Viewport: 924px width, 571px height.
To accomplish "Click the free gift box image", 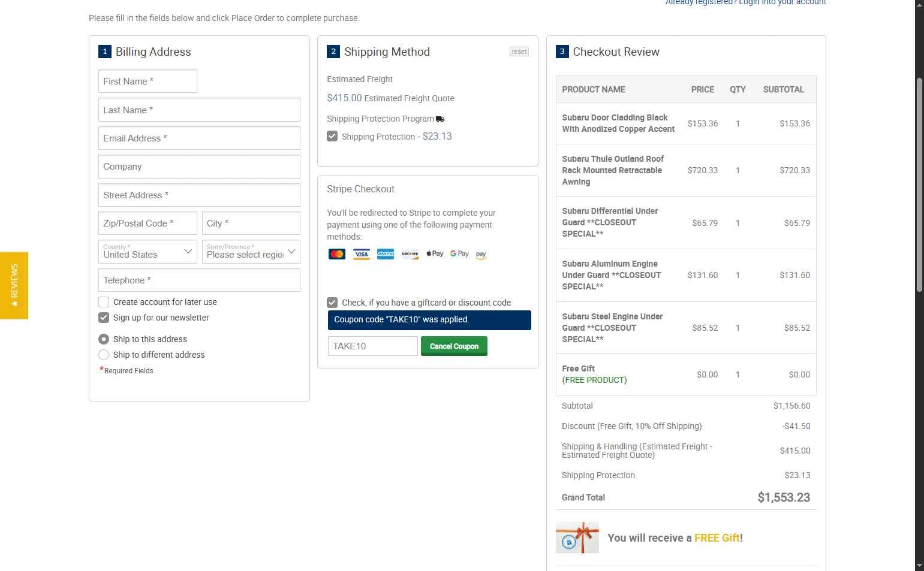I will click(577, 537).
